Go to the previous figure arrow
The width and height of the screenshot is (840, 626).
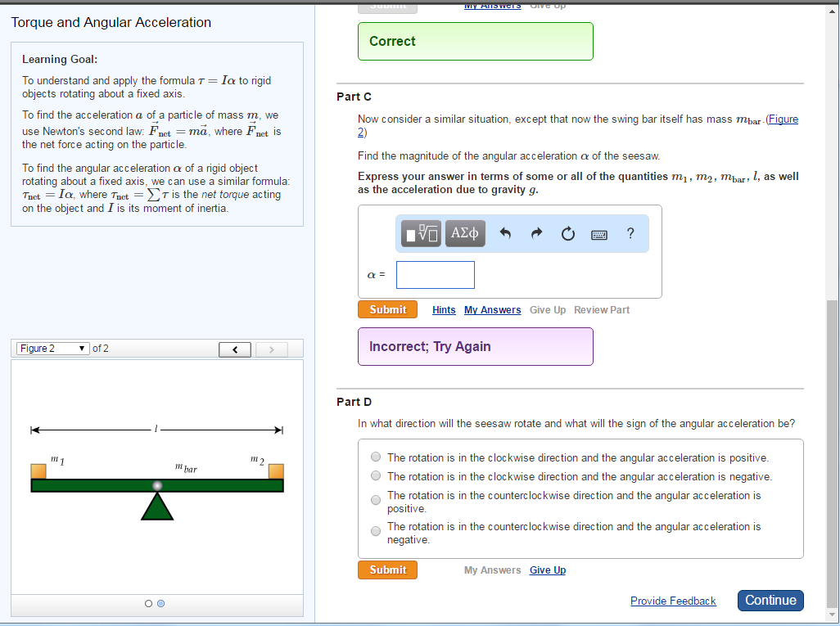coord(234,349)
